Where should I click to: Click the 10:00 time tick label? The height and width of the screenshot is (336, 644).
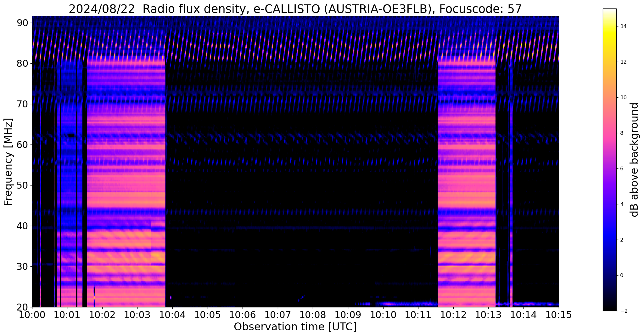click(32, 315)
